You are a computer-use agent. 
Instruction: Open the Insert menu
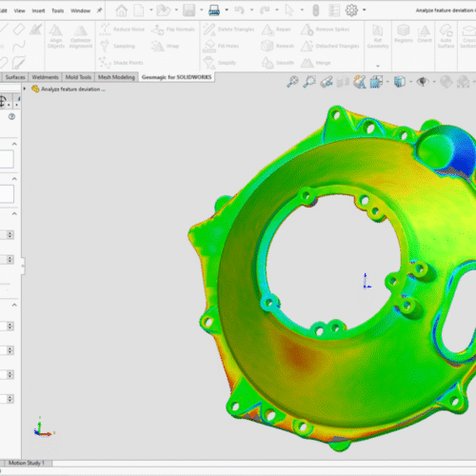[38, 10]
